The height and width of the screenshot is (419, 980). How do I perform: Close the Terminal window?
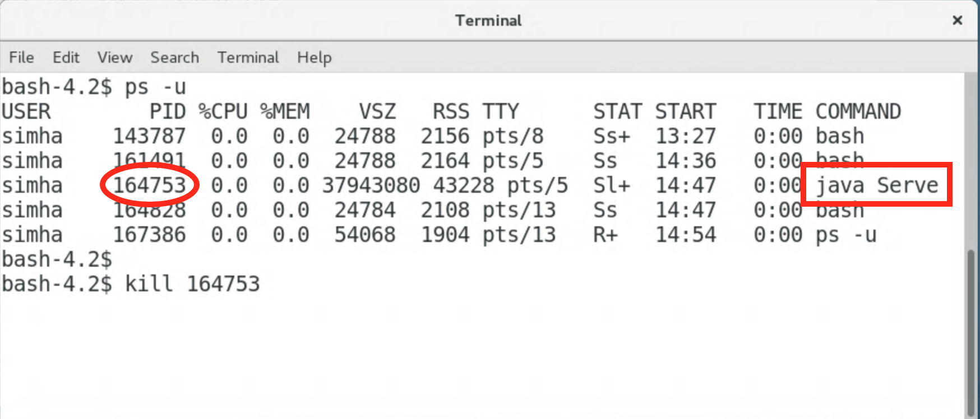pyautogui.click(x=957, y=21)
